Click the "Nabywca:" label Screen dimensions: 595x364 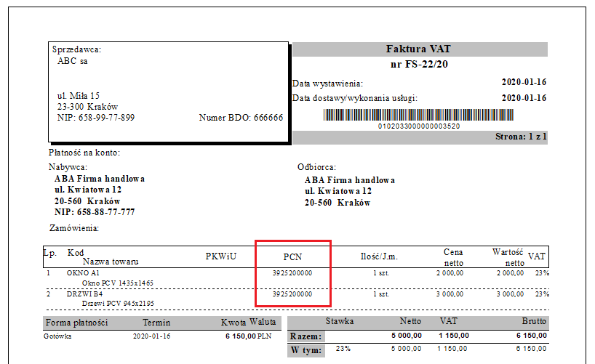click(68, 167)
